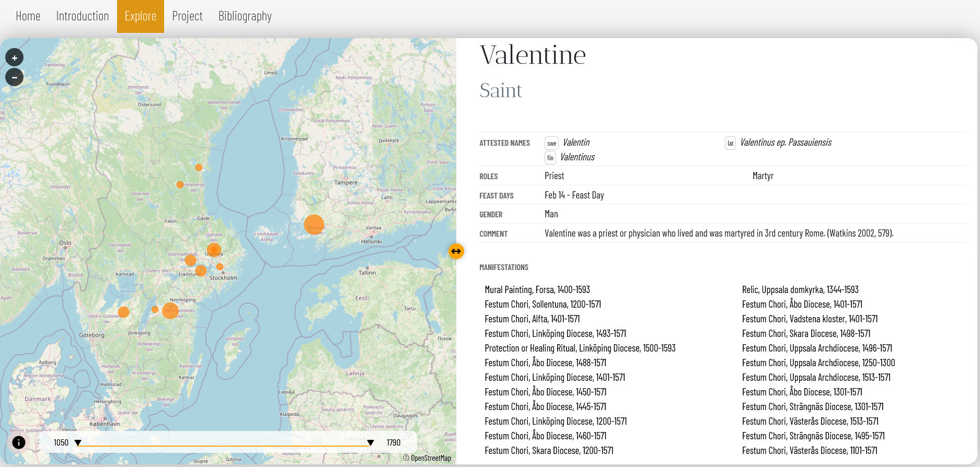Open Protection or Healing Ritual, Linköping Diocese
Viewport: 980px width, 467px height.
pos(580,348)
